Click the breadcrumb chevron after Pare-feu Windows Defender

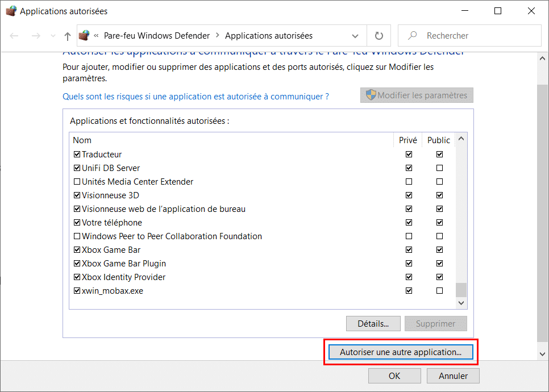pos(218,35)
